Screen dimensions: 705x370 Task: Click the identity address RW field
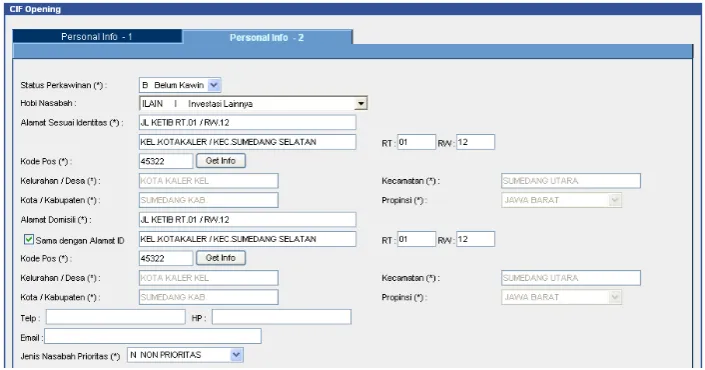pos(475,142)
